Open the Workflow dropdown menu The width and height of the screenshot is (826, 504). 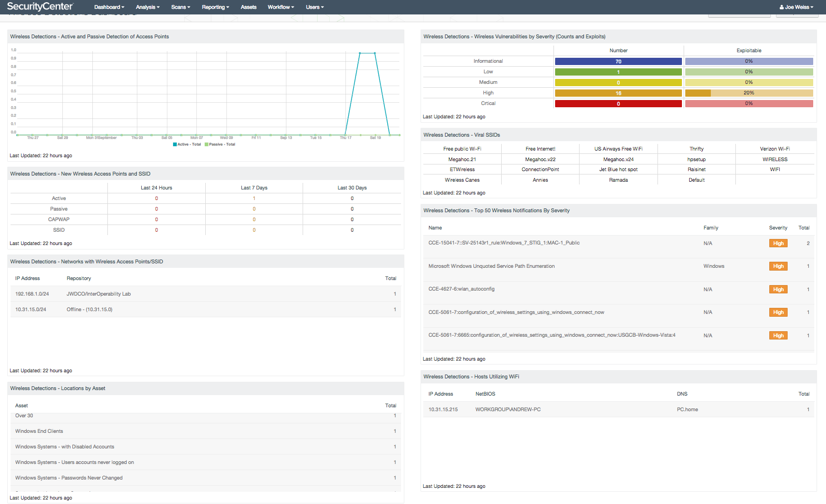pos(280,7)
